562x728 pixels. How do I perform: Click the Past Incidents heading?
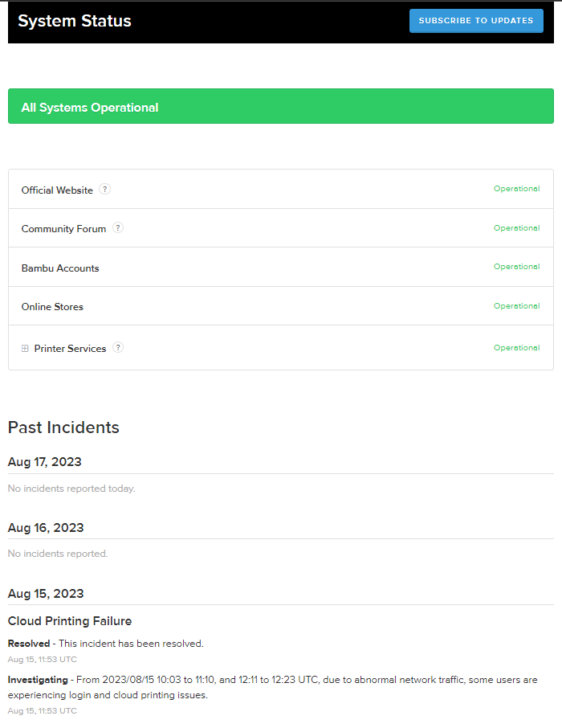63,427
